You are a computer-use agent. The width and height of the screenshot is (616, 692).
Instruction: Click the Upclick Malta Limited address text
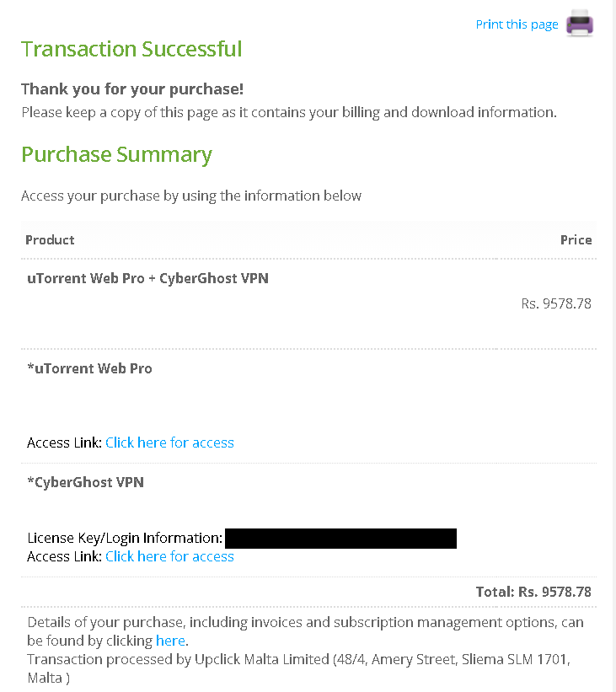(299, 668)
